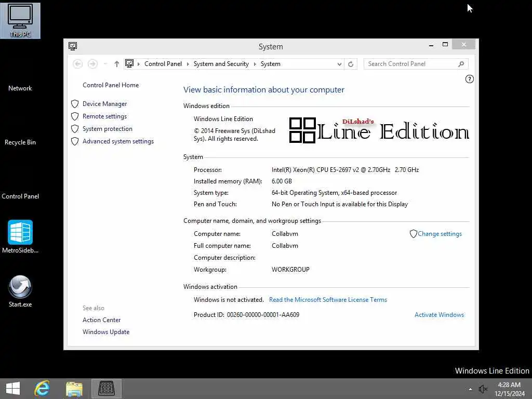Viewport: 532px width, 399px height.
Task: Minimize the System window
Action: (x=431, y=45)
